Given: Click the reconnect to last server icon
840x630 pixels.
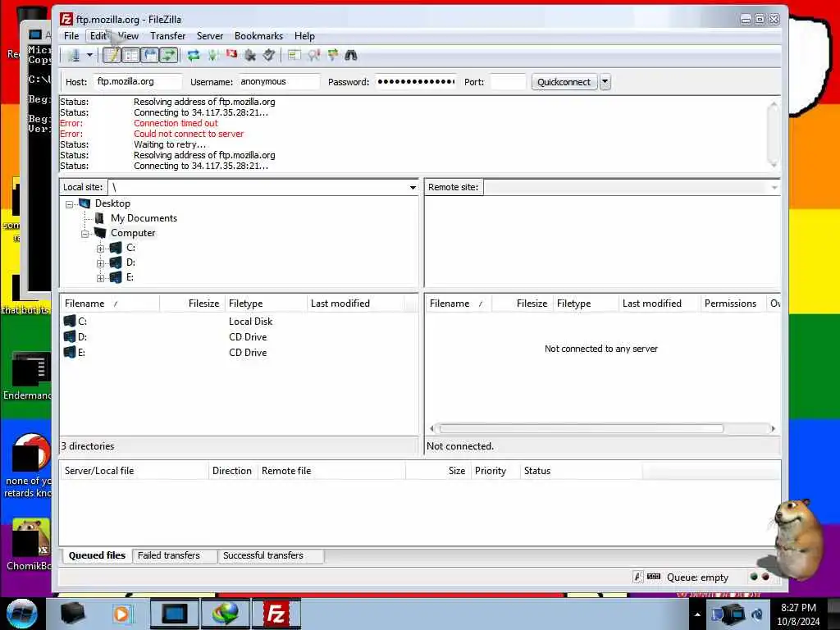Looking at the screenshot, I should pos(269,55).
